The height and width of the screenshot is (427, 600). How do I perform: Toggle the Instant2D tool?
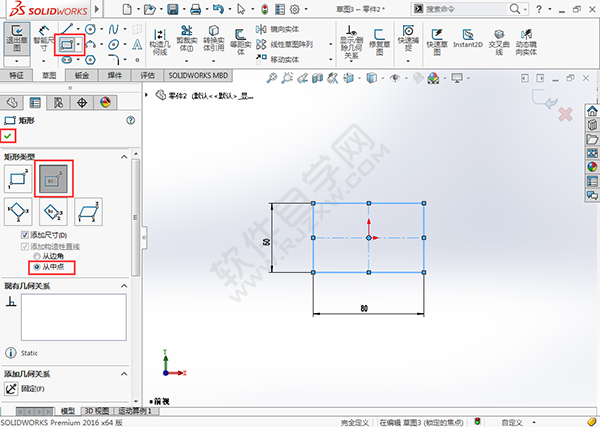tap(468, 39)
